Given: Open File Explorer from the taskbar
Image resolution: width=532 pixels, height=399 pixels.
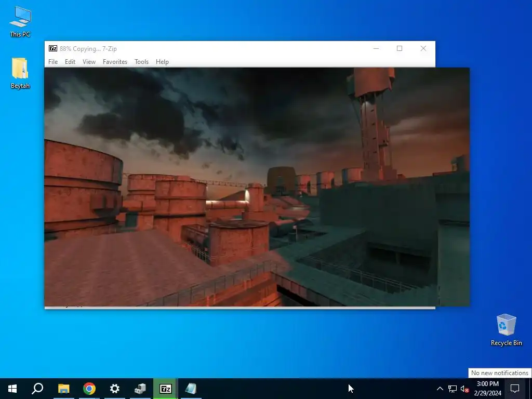Looking at the screenshot, I should coord(63,389).
